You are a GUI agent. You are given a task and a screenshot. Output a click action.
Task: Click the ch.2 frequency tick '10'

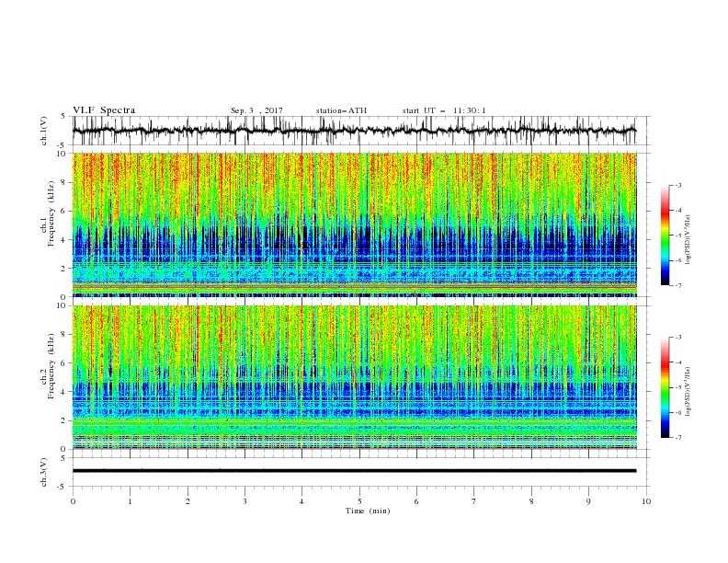click(x=63, y=305)
